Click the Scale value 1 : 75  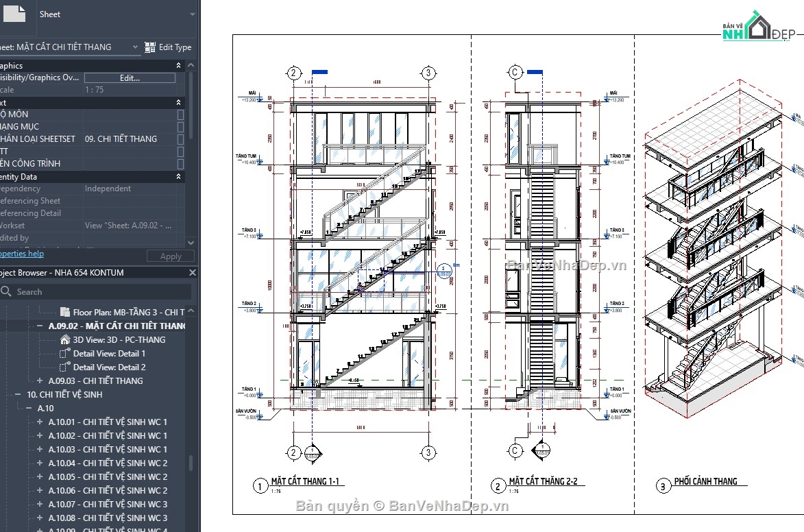[95, 90]
